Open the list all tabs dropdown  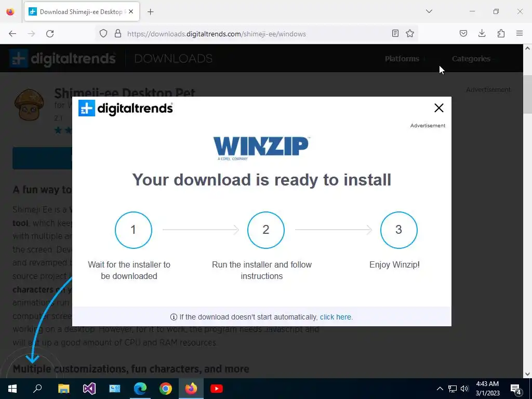[x=429, y=11]
